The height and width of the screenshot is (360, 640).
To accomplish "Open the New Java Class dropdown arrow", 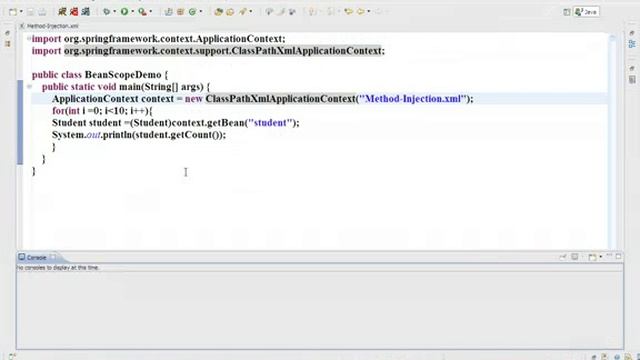I will (200, 12).
